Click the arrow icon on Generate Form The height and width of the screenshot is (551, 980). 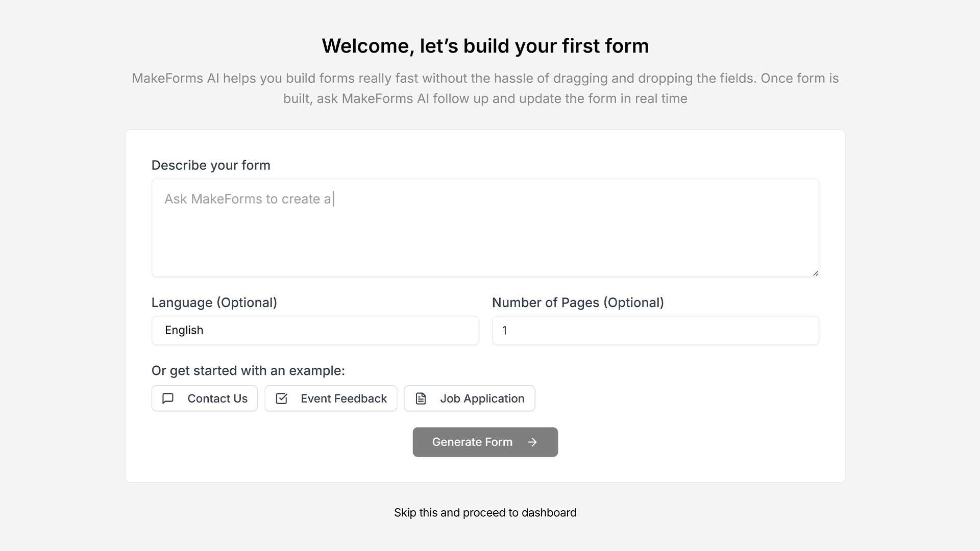click(x=532, y=442)
